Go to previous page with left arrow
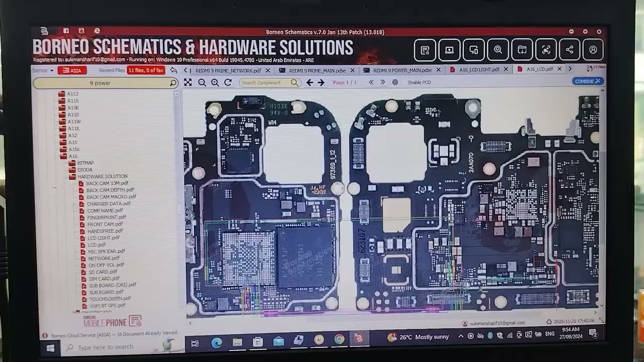 tap(310, 82)
